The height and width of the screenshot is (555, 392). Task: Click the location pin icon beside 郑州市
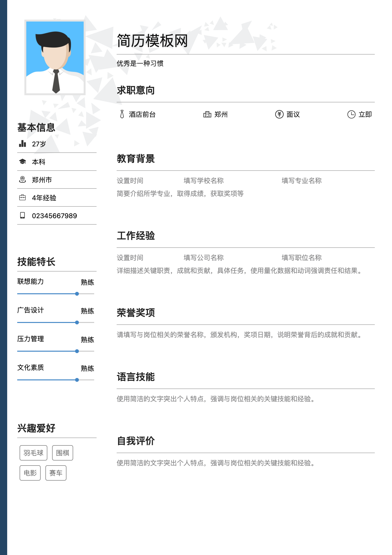22,179
